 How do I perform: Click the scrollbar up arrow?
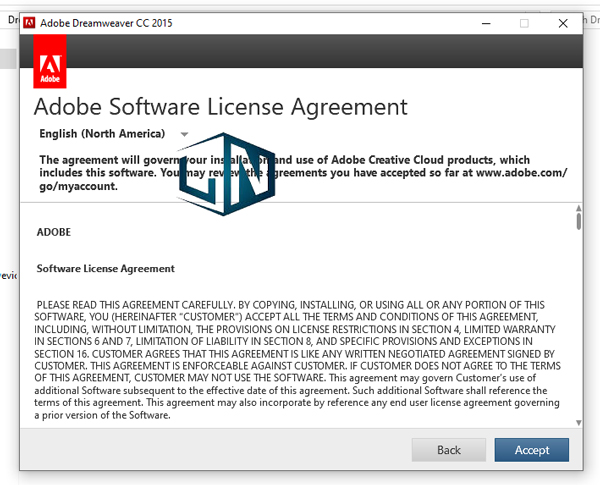[579, 208]
